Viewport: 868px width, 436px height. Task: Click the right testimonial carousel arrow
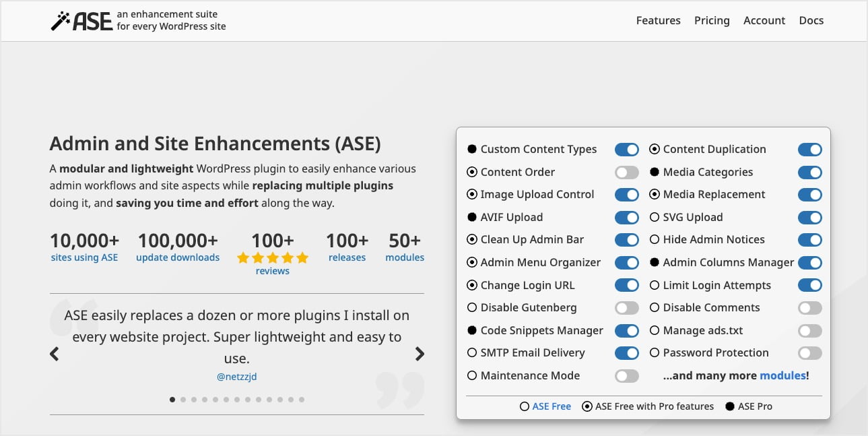point(420,354)
